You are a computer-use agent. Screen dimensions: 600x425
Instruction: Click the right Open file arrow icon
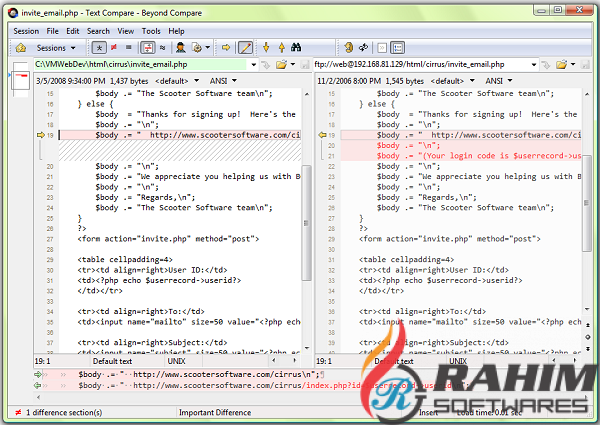(x=546, y=65)
